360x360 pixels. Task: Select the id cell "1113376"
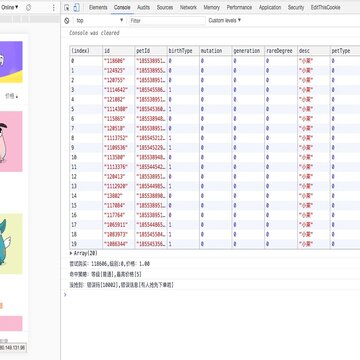(119, 167)
